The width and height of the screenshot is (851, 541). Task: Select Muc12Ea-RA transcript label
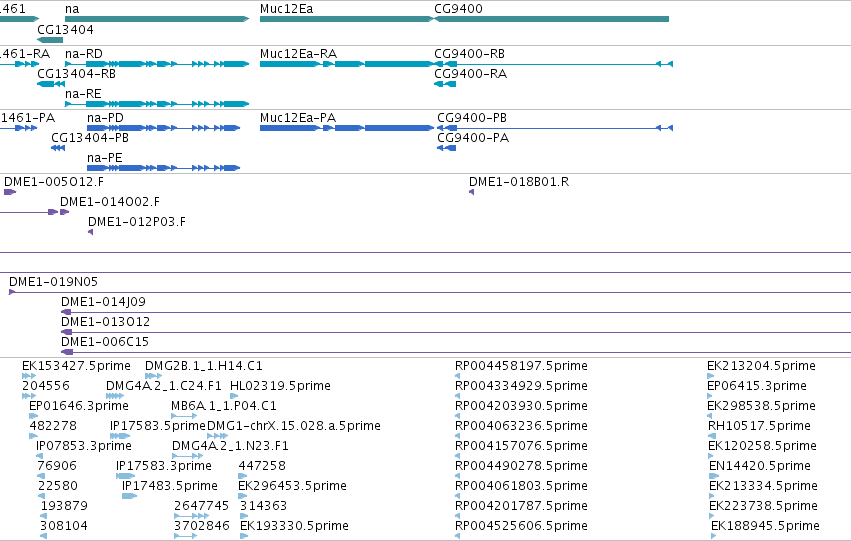click(x=299, y=54)
